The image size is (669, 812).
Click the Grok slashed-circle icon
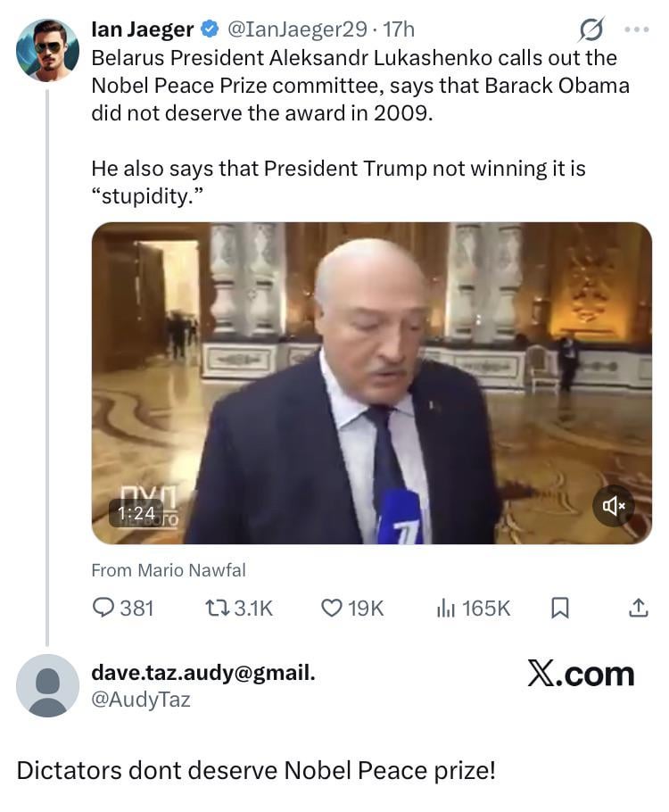click(591, 29)
